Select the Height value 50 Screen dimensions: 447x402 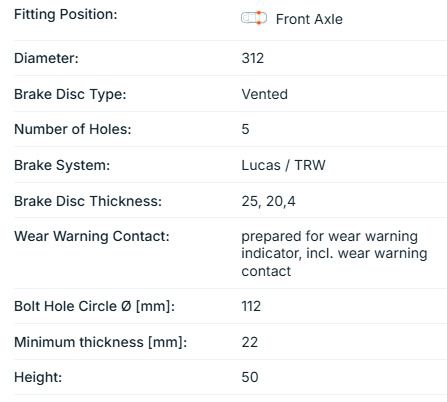250,377
